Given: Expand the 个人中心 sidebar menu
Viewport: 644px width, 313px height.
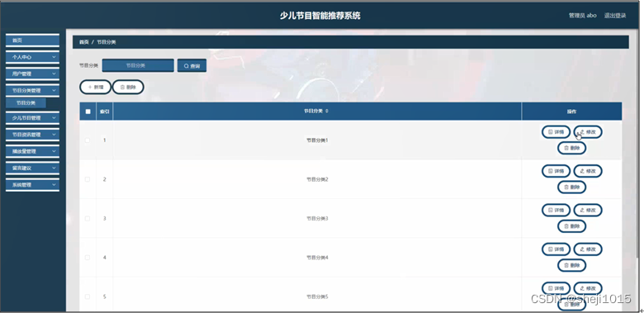Looking at the screenshot, I should pos(32,57).
